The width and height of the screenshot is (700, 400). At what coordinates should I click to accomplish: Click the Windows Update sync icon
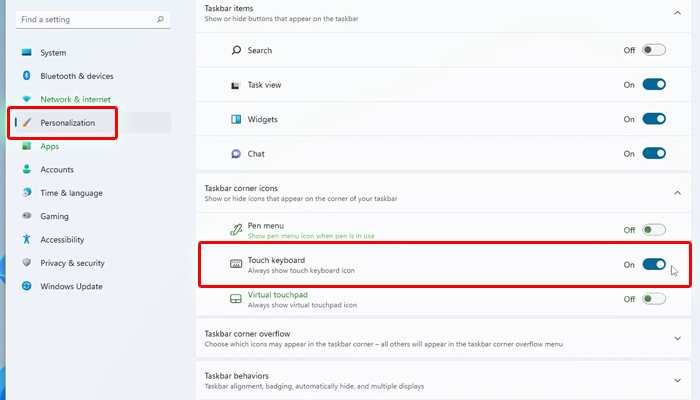pos(27,286)
